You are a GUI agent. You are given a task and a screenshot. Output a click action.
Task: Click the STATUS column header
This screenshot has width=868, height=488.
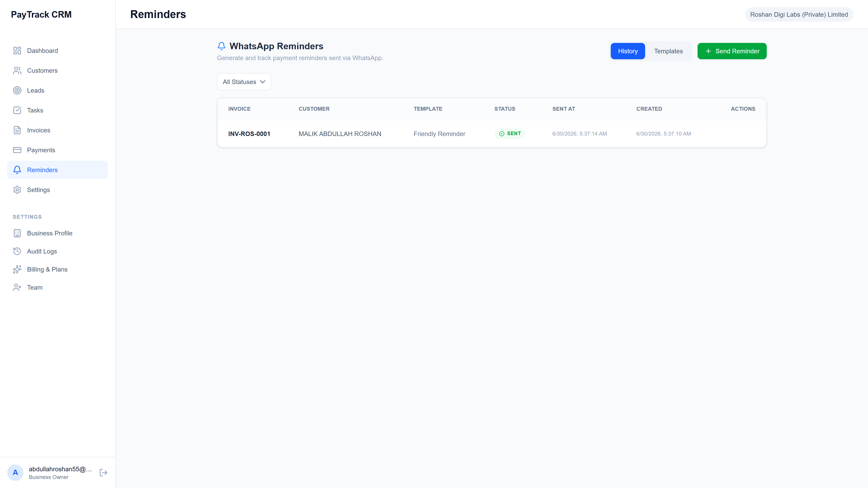[x=505, y=109]
